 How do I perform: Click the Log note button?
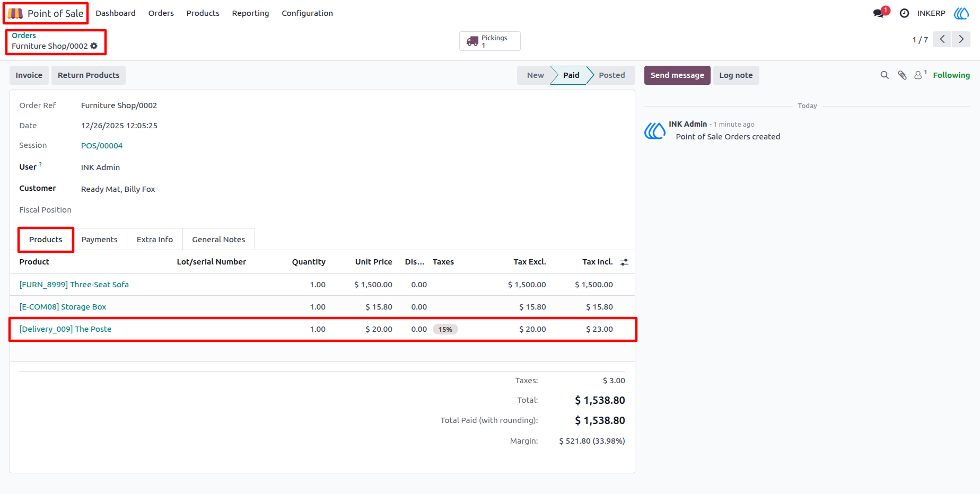click(x=736, y=75)
